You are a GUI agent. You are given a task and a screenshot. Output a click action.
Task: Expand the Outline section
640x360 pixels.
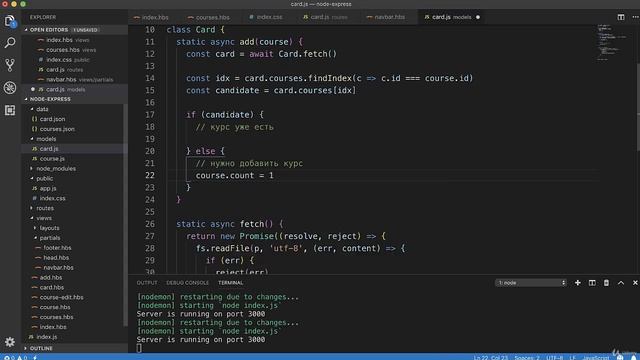[x=73, y=348]
